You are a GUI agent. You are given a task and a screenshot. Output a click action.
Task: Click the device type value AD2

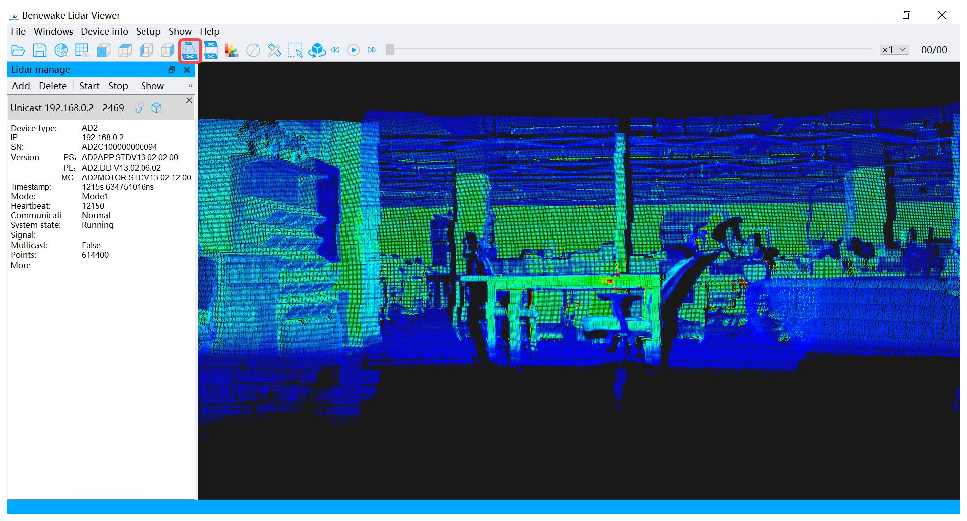pyautogui.click(x=90, y=128)
